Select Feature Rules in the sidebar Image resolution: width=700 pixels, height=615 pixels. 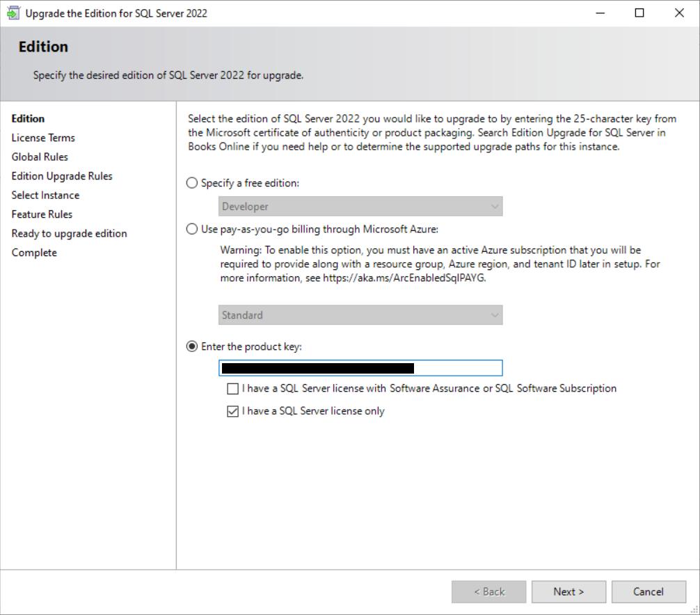[x=42, y=214]
